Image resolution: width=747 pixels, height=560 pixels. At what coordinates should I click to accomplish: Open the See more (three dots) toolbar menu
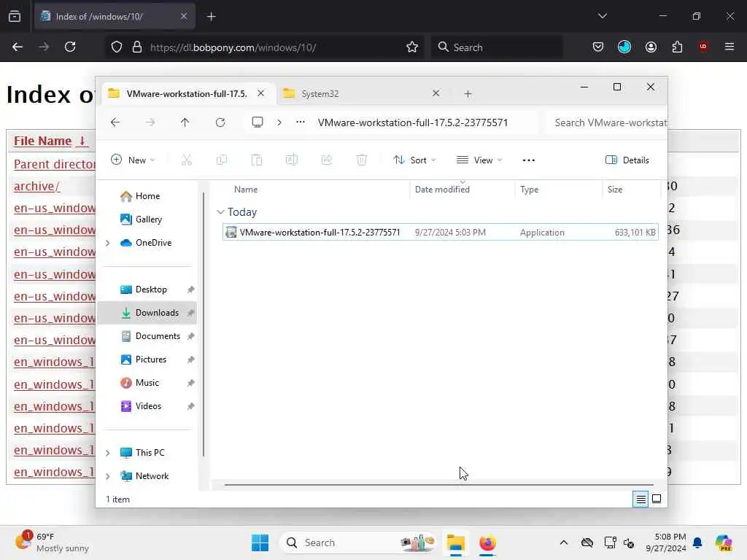528,160
